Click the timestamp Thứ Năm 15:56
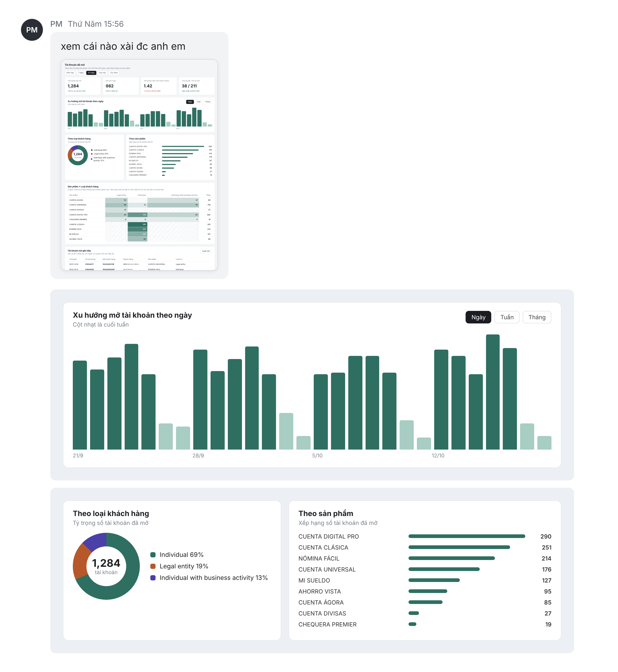 coord(96,24)
